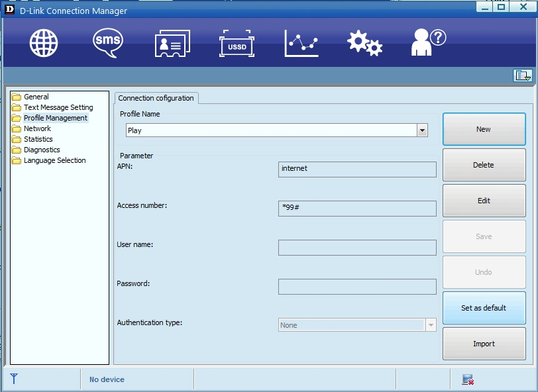Open the help user icon

pos(428,42)
